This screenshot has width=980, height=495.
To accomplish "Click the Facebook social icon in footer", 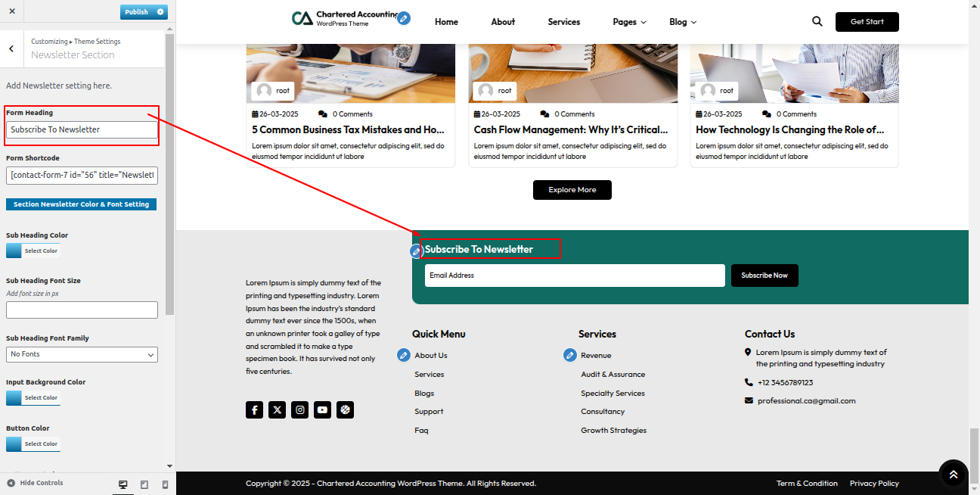I will click(254, 409).
